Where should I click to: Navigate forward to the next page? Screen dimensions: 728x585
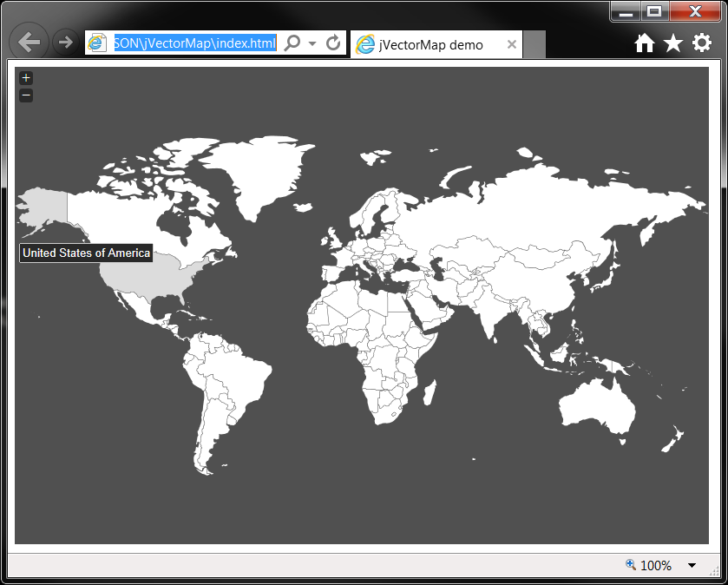pos(65,42)
